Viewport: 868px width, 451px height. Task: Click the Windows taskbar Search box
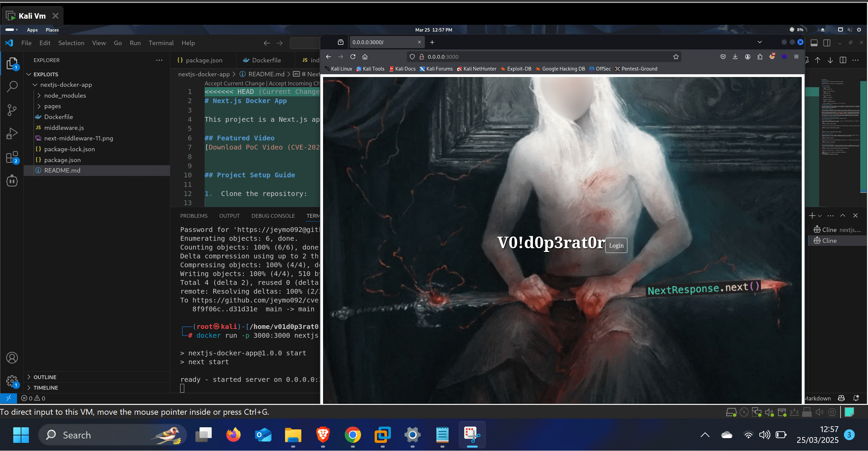[x=113, y=435]
